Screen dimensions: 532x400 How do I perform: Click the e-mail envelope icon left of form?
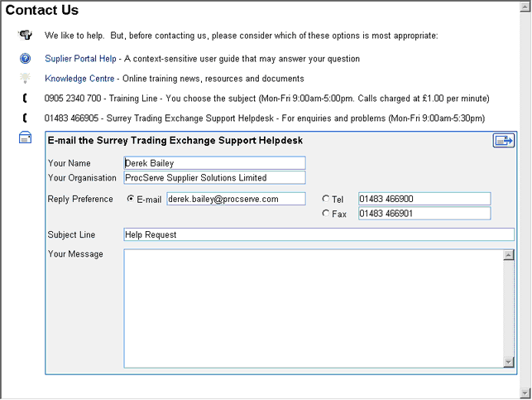(x=26, y=137)
